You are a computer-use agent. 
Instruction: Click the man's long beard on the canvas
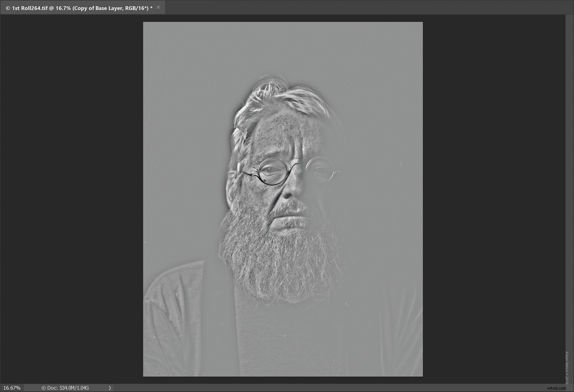(279, 260)
